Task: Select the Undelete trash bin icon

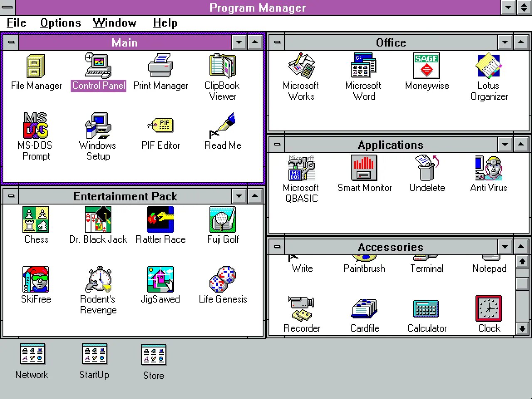Action: tap(426, 168)
